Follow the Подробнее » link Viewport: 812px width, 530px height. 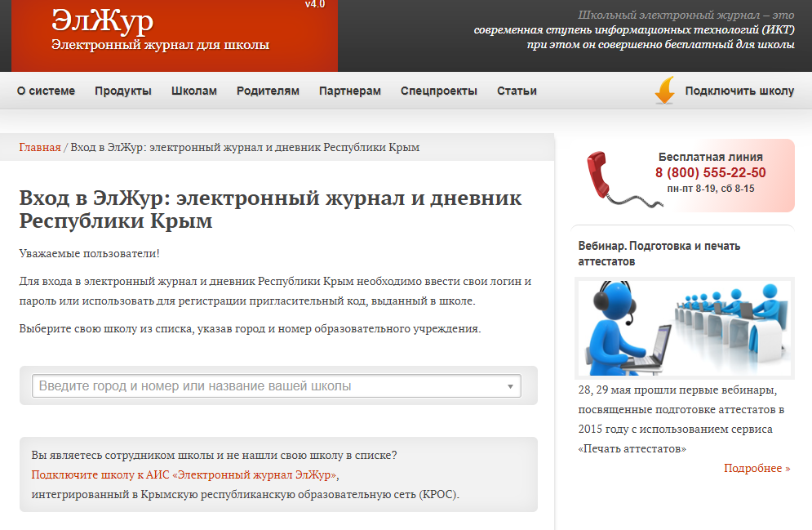click(x=757, y=469)
